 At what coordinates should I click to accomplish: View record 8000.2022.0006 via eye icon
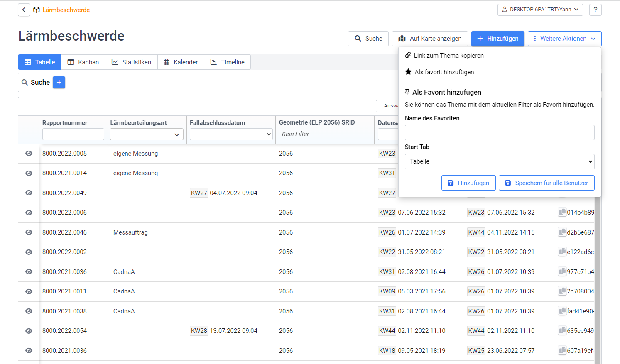[x=29, y=213]
